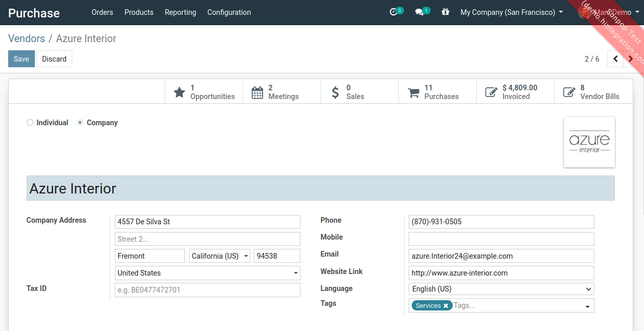Click the 2 / 6 pager counter
644x331 pixels.
click(x=592, y=59)
